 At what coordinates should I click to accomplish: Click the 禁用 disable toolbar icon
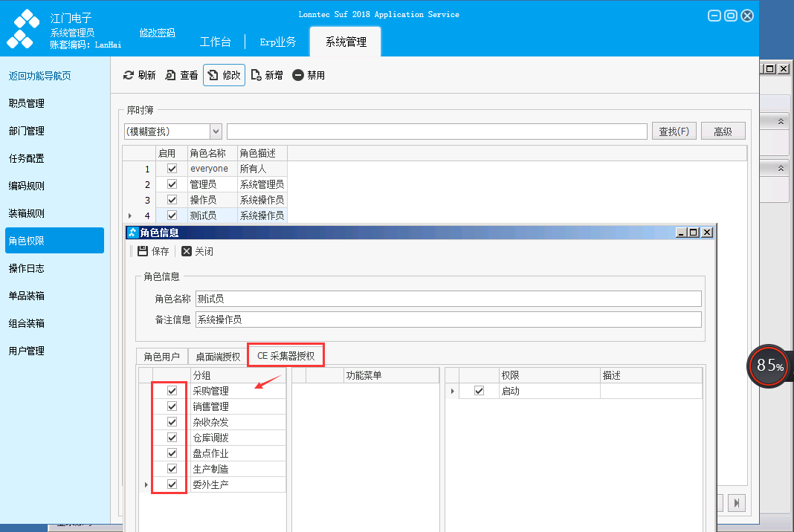coord(298,76)
